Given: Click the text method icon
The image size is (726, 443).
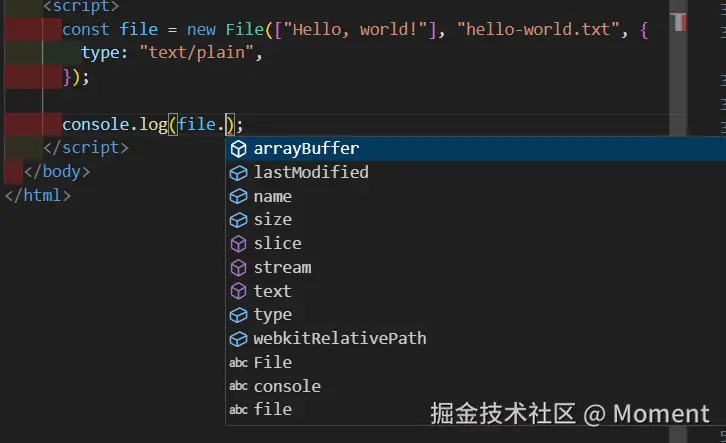Looking at the screenshot, I should pos(238,292).
